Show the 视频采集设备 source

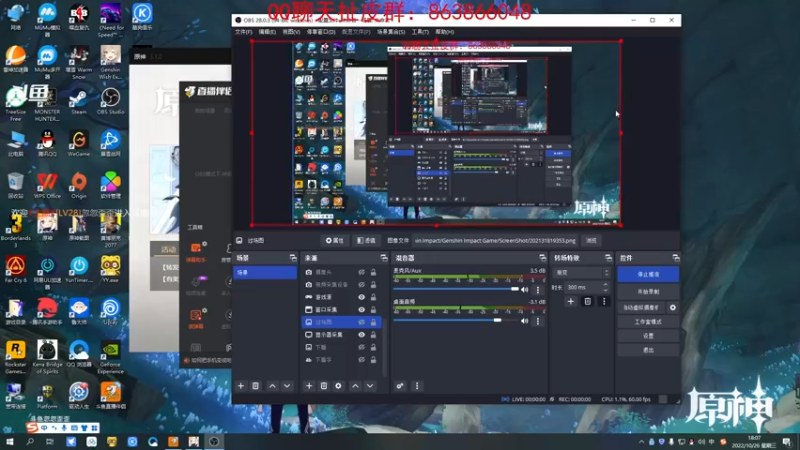click(361, 285)
